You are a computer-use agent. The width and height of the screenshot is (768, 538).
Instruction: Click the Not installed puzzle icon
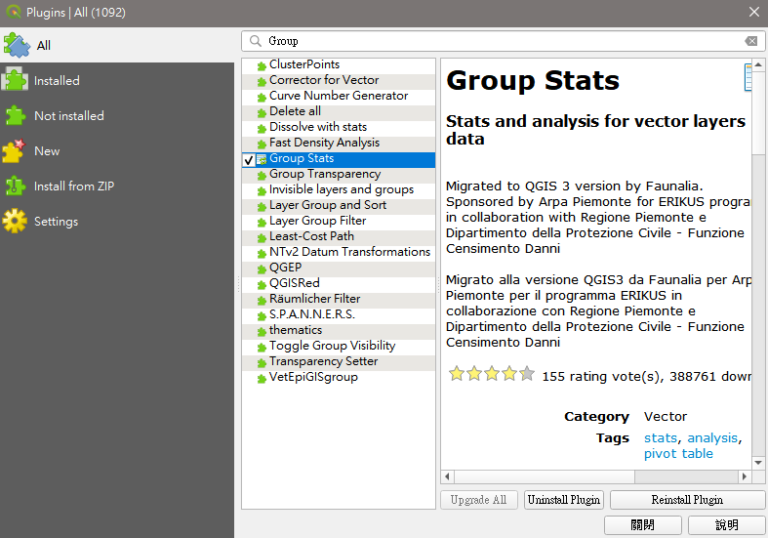click(15, 115)
